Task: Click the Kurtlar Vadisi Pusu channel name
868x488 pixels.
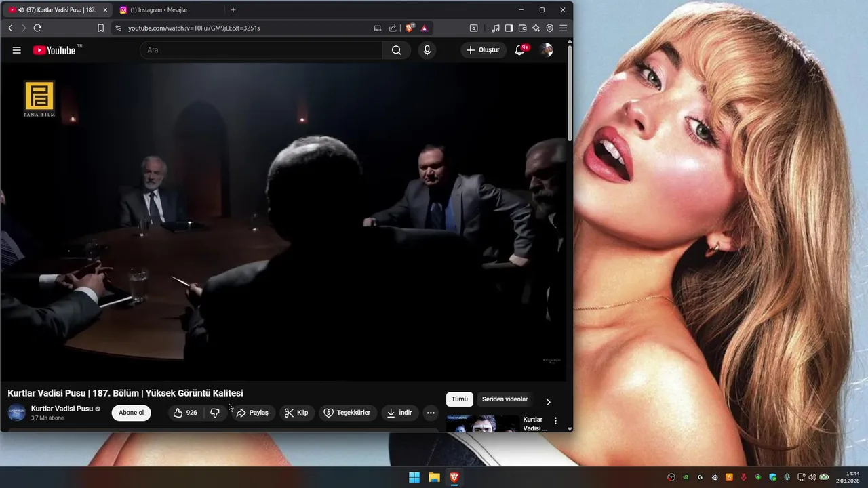Action: tap(62, 409)
